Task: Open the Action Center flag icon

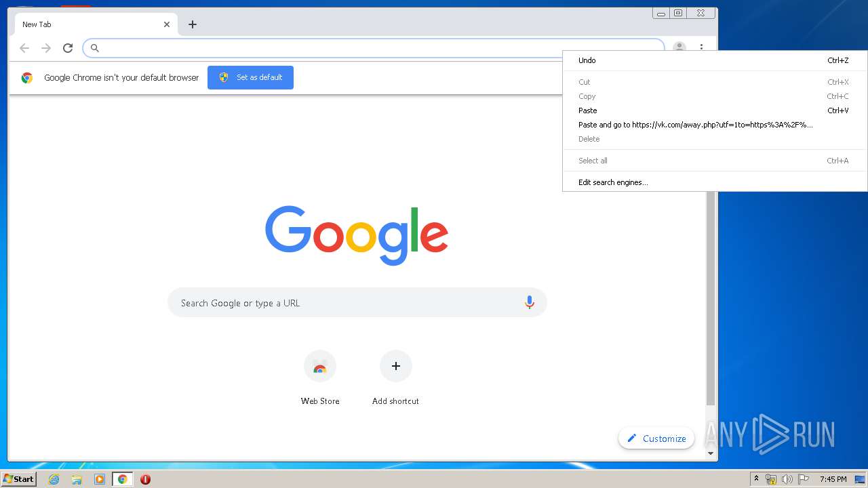Action: 803,479
